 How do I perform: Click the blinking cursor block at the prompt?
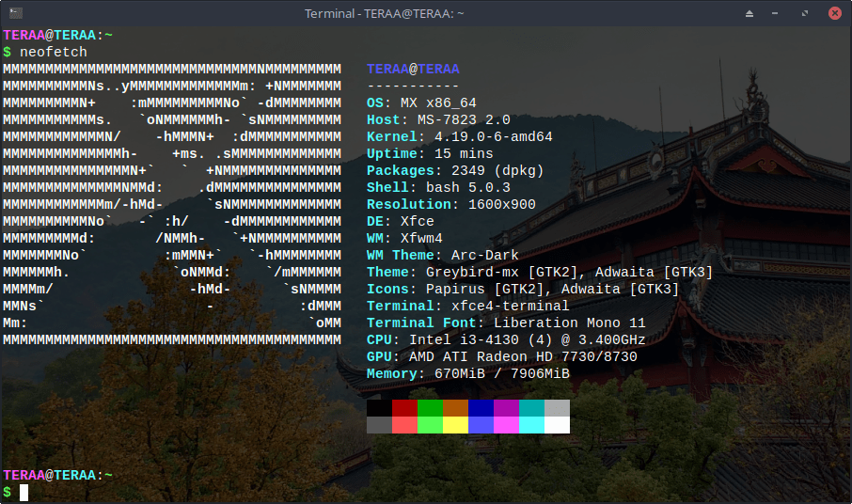[x=24, y=493]
